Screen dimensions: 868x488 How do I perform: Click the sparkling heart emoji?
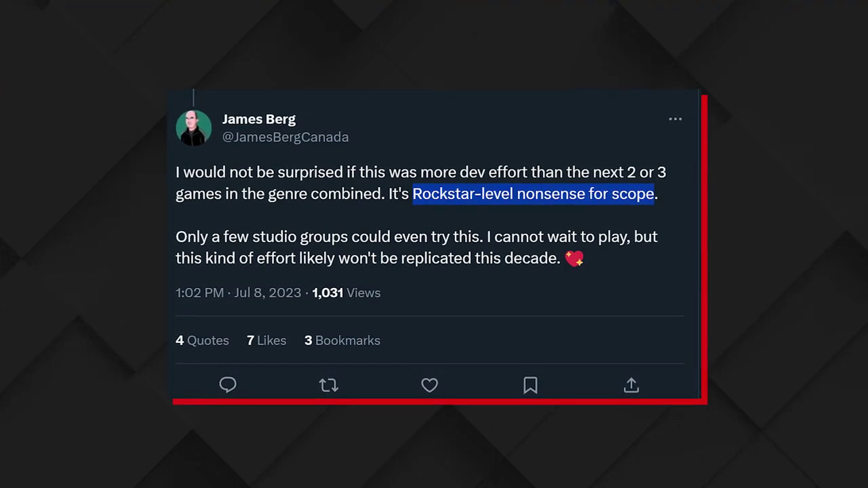(574, 258)
